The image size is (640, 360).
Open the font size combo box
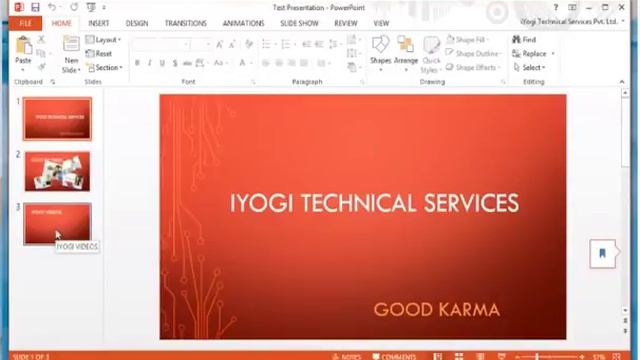[201, 44]
